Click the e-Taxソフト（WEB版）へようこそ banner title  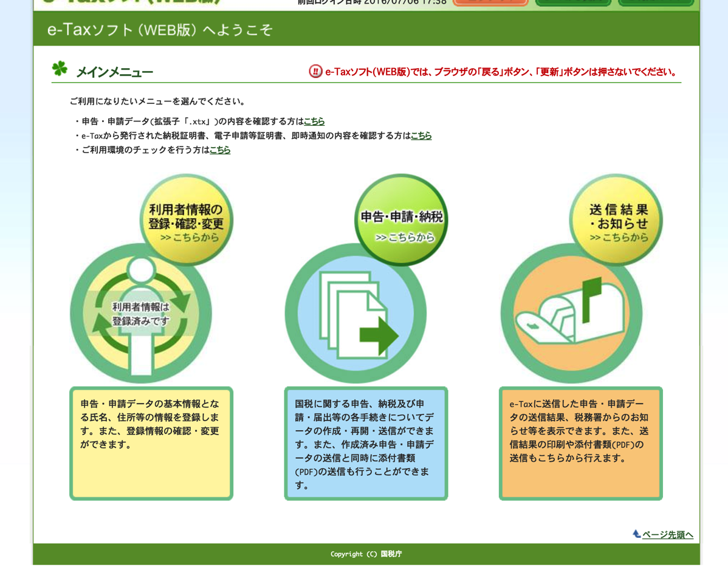point(160,30)
